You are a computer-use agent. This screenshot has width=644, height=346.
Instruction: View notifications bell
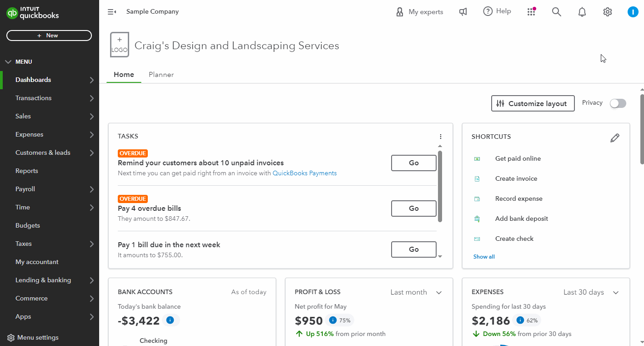(582, 12)
